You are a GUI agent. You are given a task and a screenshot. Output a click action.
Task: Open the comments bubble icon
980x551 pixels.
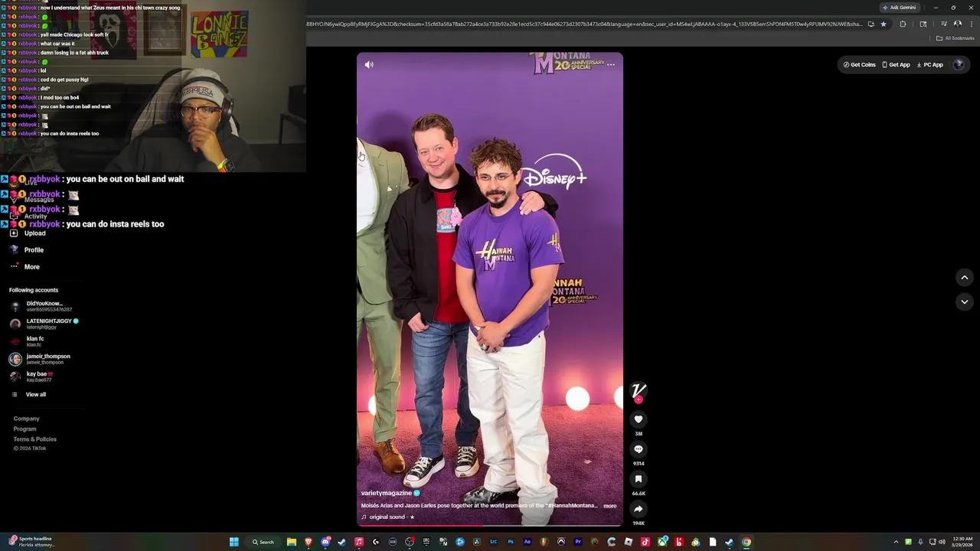(x=639, y=449)
